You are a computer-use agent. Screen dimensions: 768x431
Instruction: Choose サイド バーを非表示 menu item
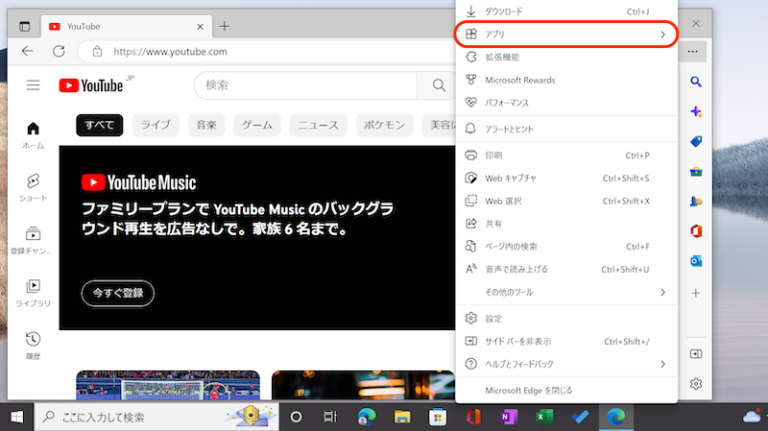567,341
